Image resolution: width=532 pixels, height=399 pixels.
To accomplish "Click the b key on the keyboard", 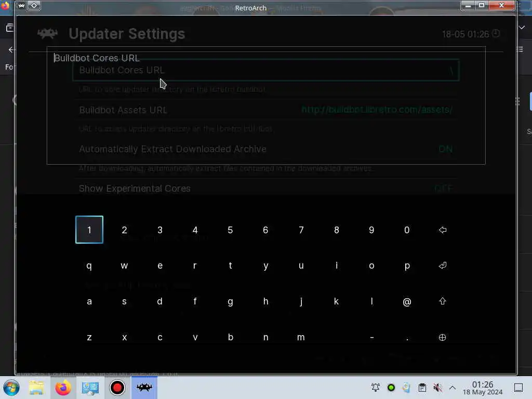I will (x=230, y=337).
